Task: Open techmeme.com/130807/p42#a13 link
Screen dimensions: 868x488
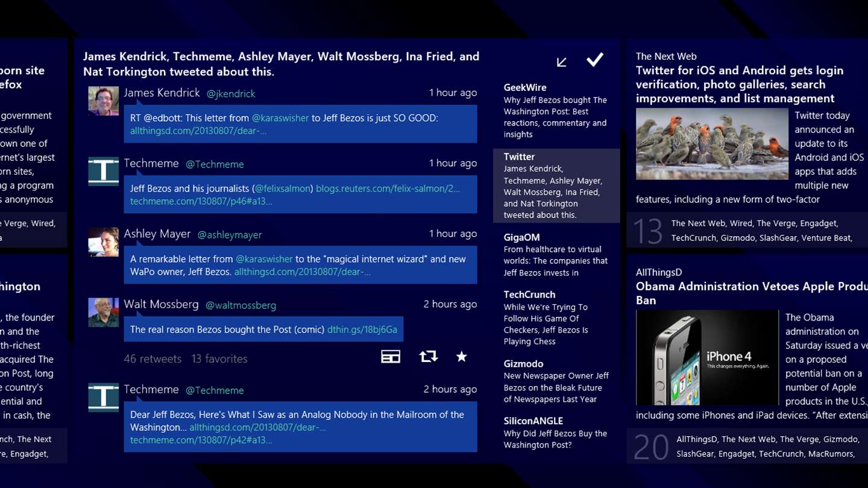Action: click(201, 440)
